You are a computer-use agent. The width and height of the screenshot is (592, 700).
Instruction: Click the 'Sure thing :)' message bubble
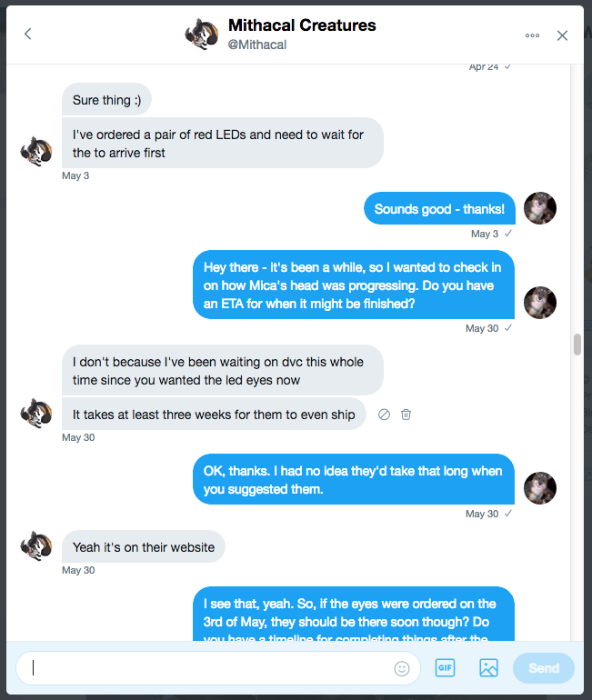[106, 100]
